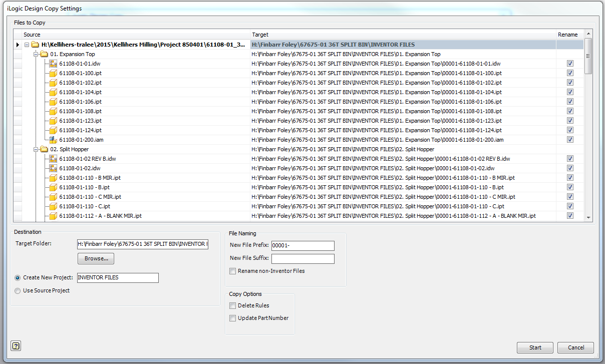Collapse the root source folder tree node
This screenshot has width=605, height=364.
tap(27, 45)
